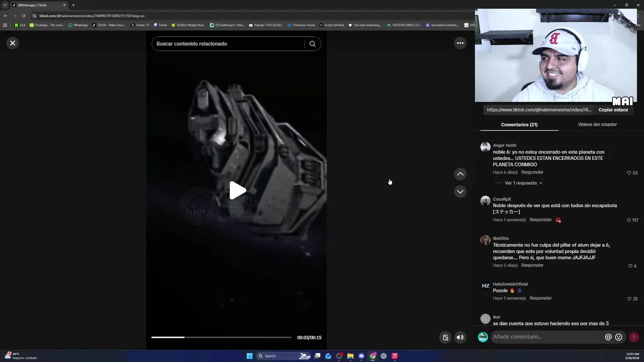Click the video share URL text

539,110
